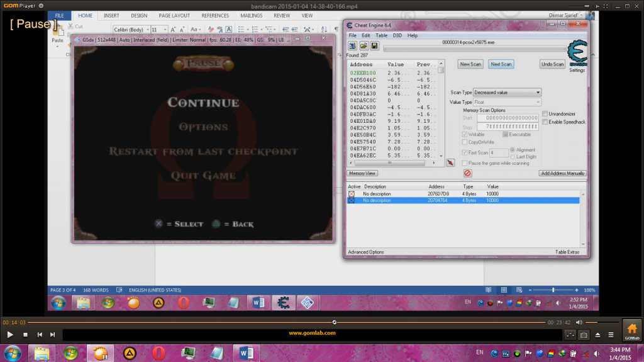This screenshot has height=362, width=644.
Task: Toggle the Executable checkbox
Action: [505, 135]
